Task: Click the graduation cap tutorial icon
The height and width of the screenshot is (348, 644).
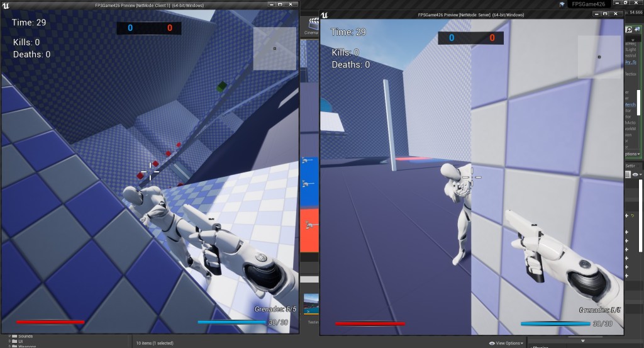Action: point(562,4)
